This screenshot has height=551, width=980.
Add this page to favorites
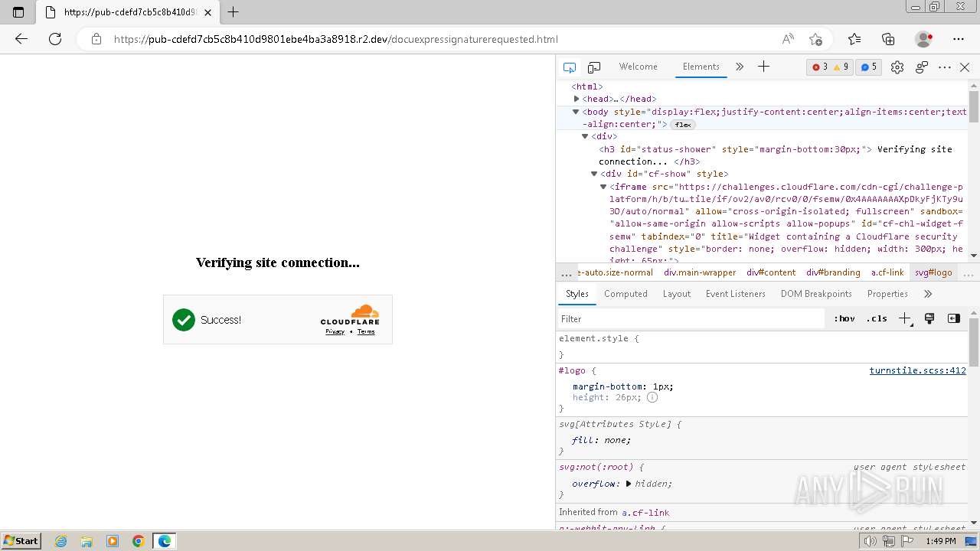[x=815, y=39]
